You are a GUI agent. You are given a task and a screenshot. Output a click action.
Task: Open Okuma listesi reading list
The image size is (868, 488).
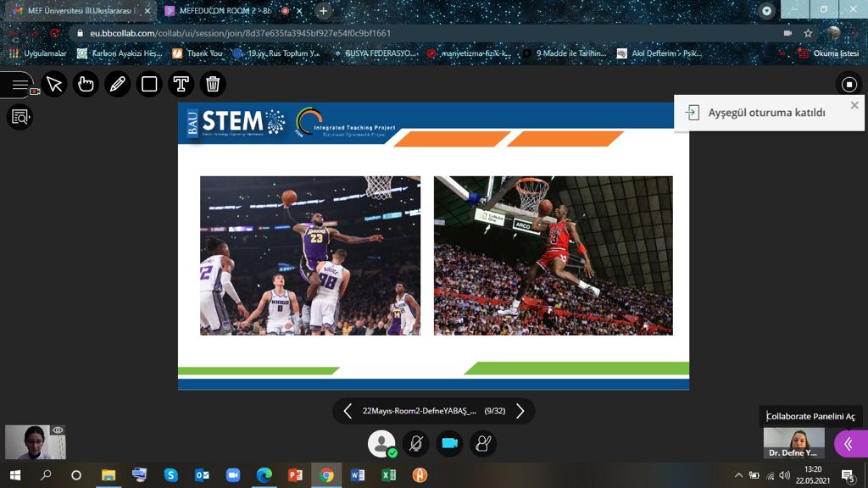(829, 53)
